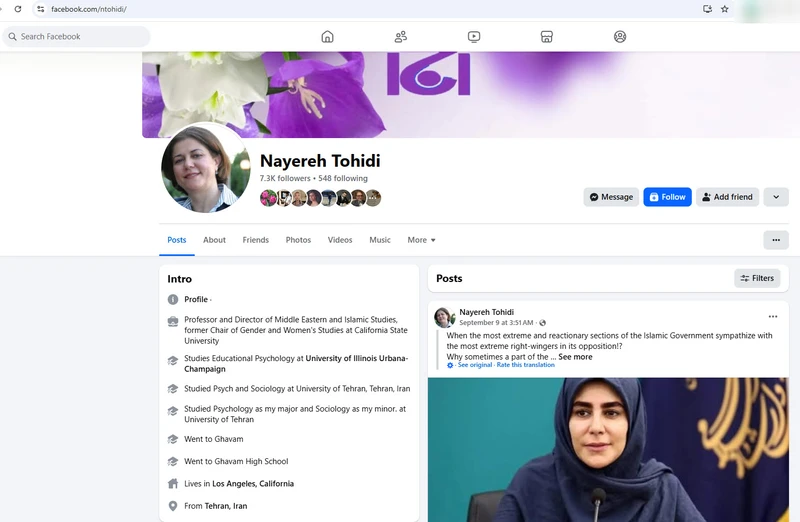Screen dimensions: 800x522
Task: Expand the More tab dropdown
Action: pos(421,240)
